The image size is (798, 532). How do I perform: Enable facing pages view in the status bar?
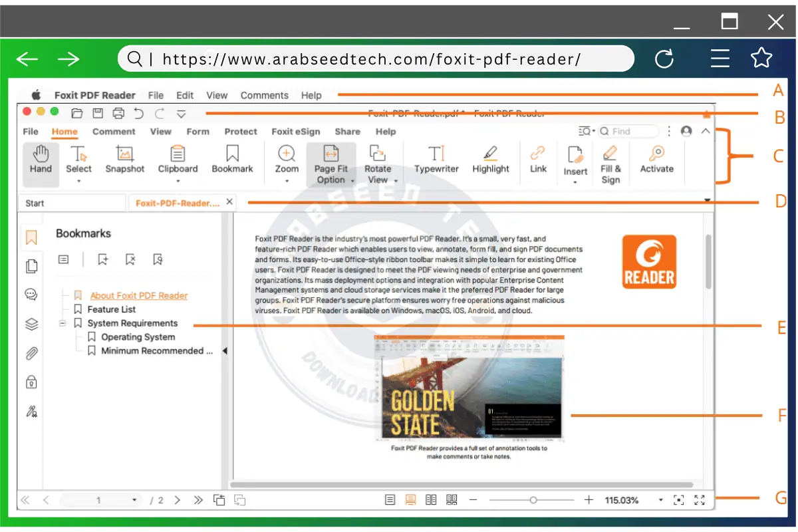coord(431,499)
